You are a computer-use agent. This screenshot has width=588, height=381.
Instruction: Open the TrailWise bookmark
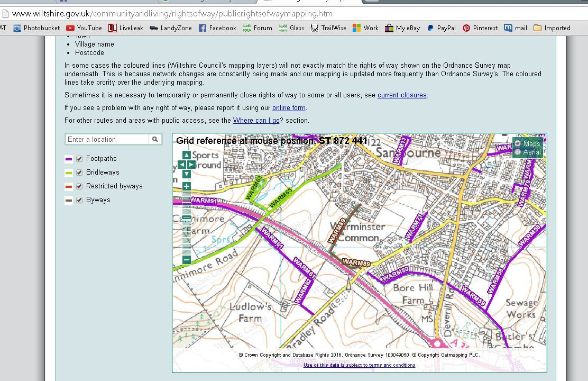tap(328, 28)
